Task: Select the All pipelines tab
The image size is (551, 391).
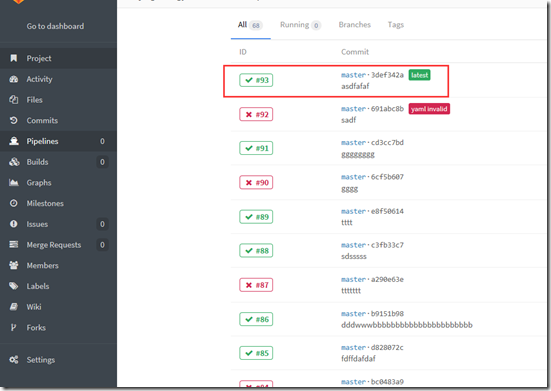Action: tap(251, 25)
